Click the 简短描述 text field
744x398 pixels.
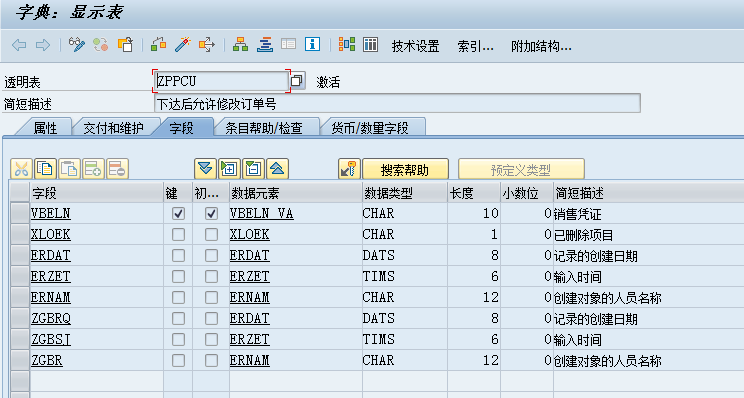coord(397,103)
